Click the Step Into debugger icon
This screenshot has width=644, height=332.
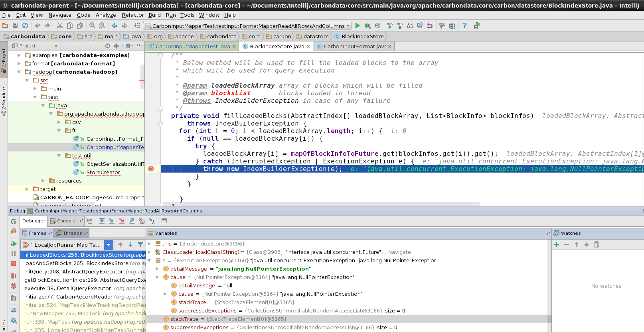coord(111,221)
